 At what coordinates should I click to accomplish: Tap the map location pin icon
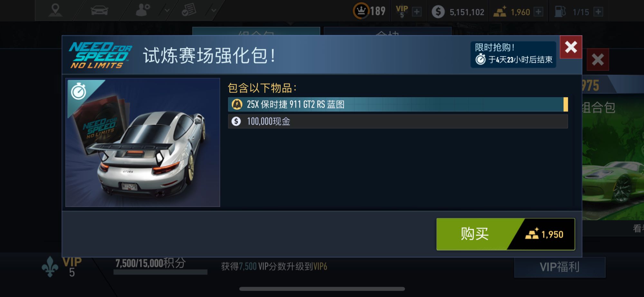(x=55, y=10)
